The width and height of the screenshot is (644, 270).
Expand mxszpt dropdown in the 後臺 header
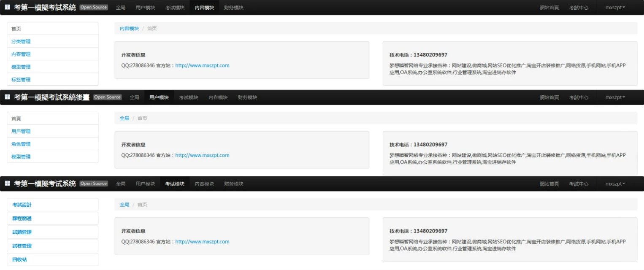tap(615, 97)
